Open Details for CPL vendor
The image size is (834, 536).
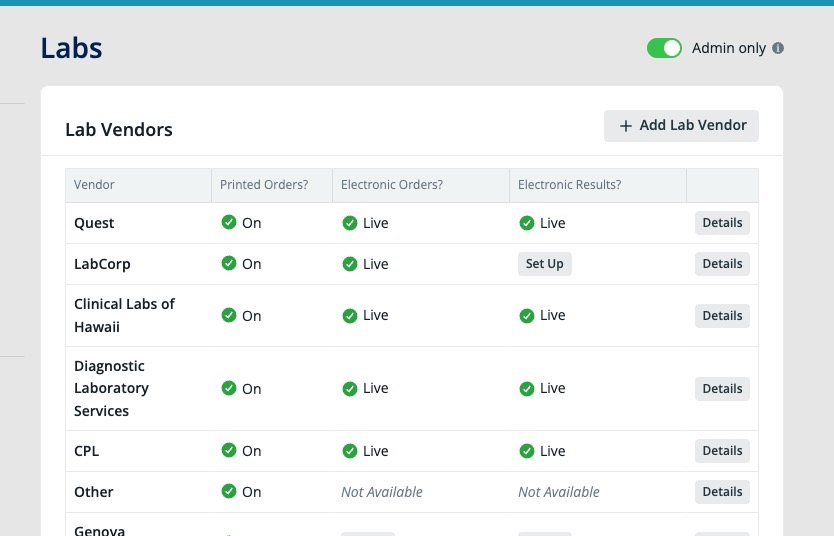(722, 451)
